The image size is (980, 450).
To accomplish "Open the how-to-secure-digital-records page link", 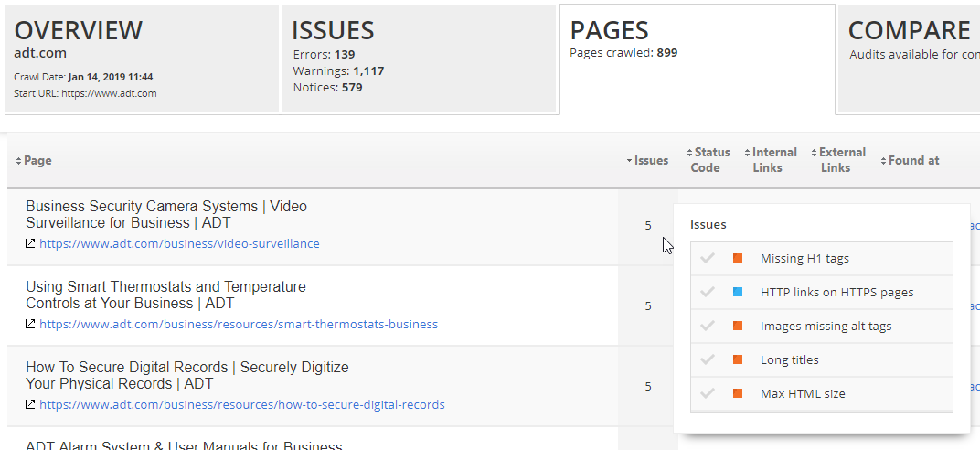I will click(241, 405).
